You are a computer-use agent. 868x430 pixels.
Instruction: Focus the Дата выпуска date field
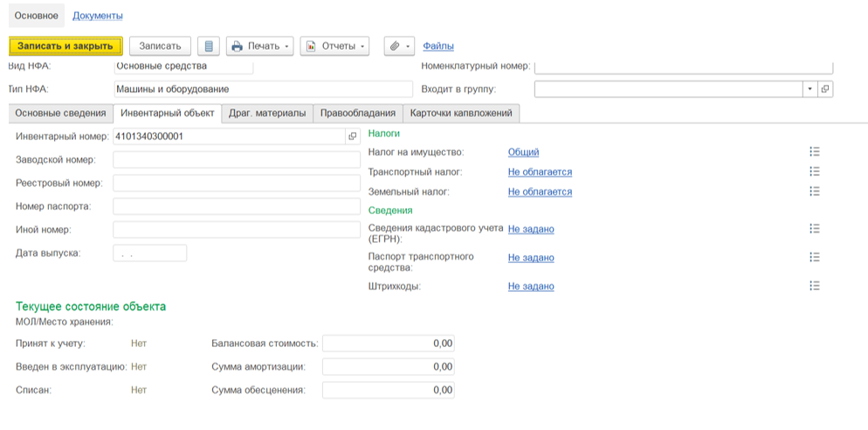click(x=150, y=253)
